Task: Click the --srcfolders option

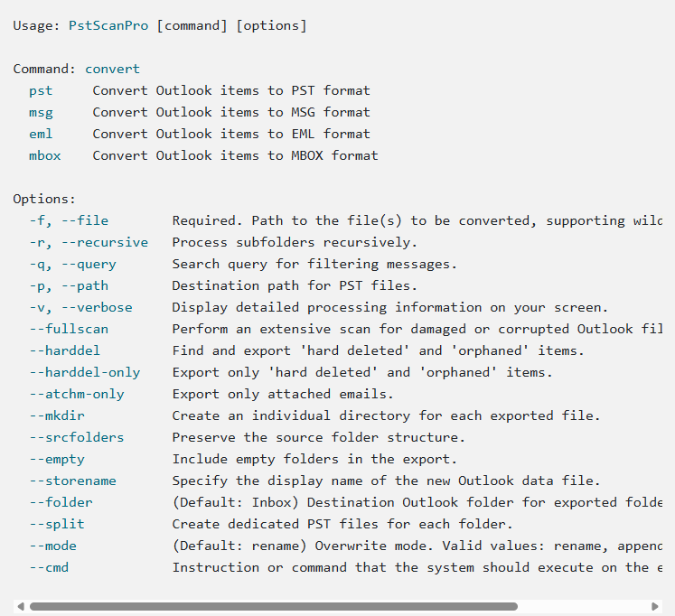Action: [x=77, y=437]
